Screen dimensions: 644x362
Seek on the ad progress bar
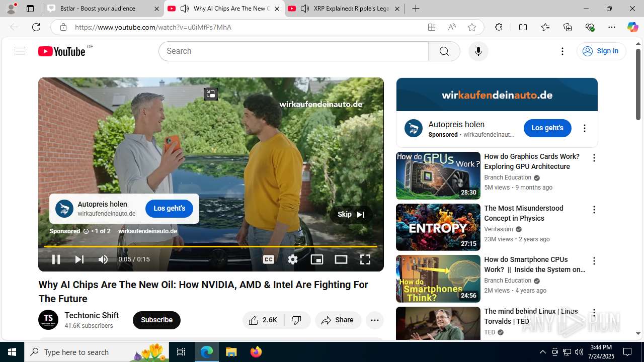tap(211, 246)
